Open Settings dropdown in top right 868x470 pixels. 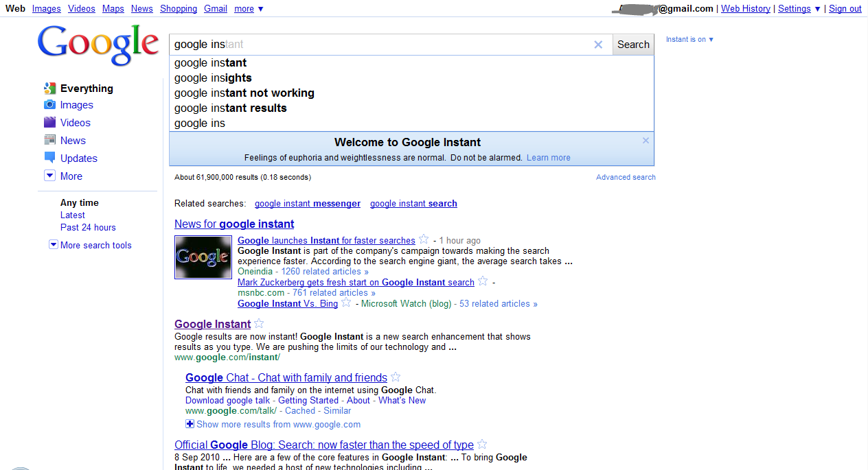point(799,9)
